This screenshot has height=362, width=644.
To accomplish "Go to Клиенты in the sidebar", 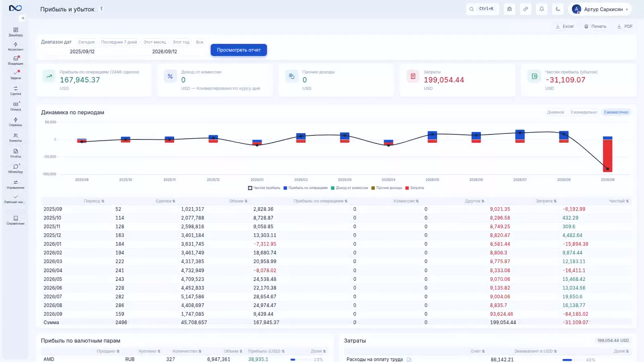I will click(x=15, y=138).
